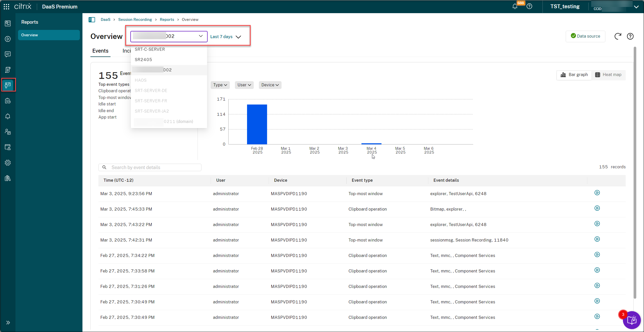Image resolution: width=644 pixels, height=332 pixels.
Task: Open the top header notification bell
Action: click(515, 7)
